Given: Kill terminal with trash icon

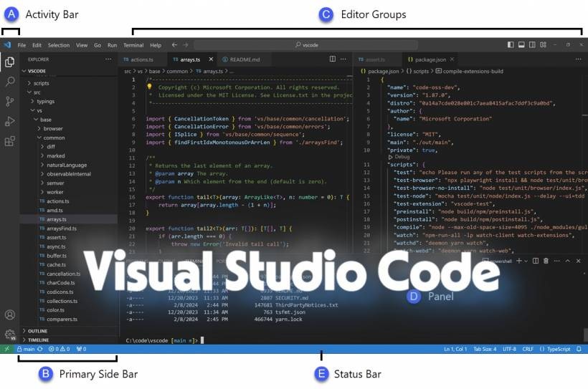Looking at the screenshot, I should click(x=546, y=261).
